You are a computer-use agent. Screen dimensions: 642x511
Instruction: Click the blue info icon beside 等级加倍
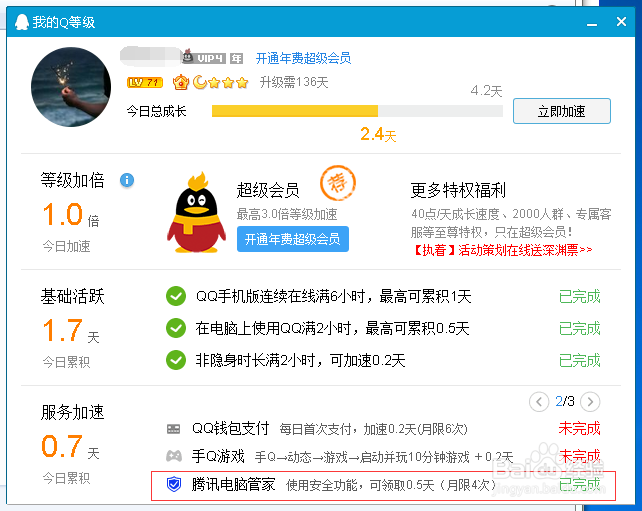[127, 180]
